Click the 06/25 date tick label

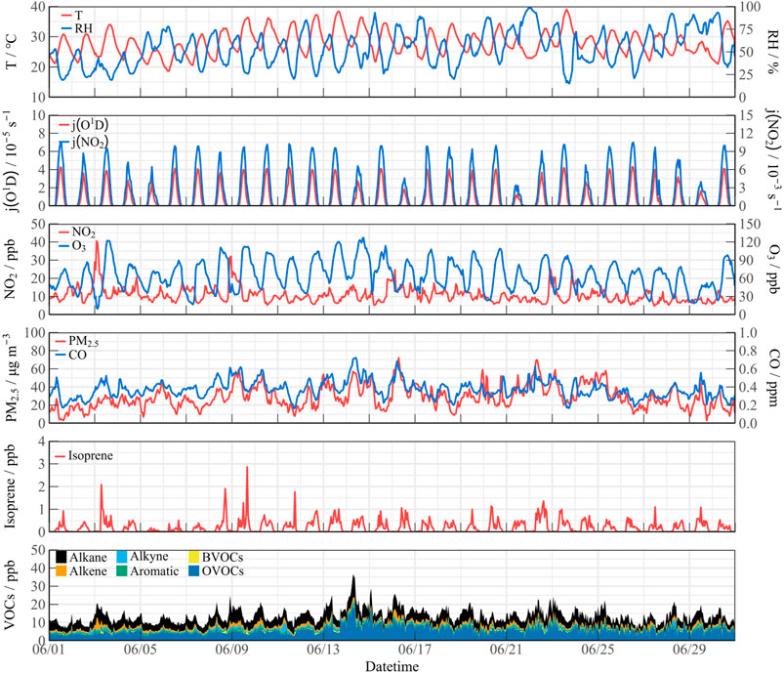(598, 650)
